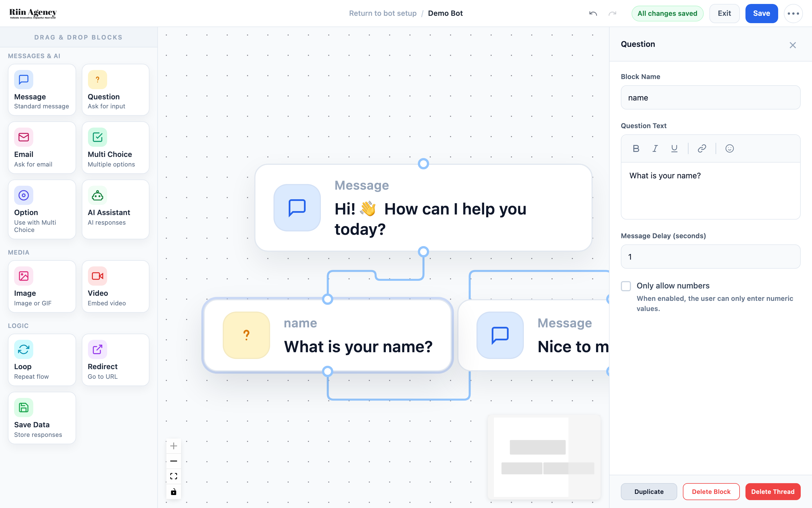Zoom out on the canvas
The image size is (812, 508).
click(173, 461)
